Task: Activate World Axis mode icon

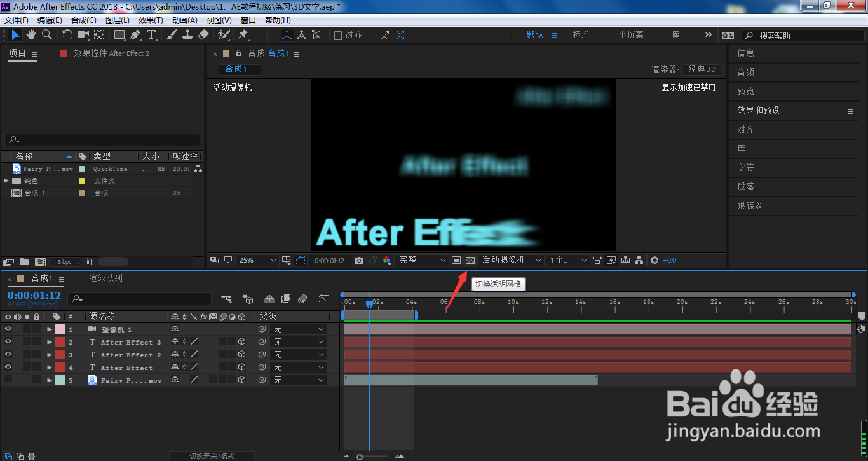Action: point(301,35)
